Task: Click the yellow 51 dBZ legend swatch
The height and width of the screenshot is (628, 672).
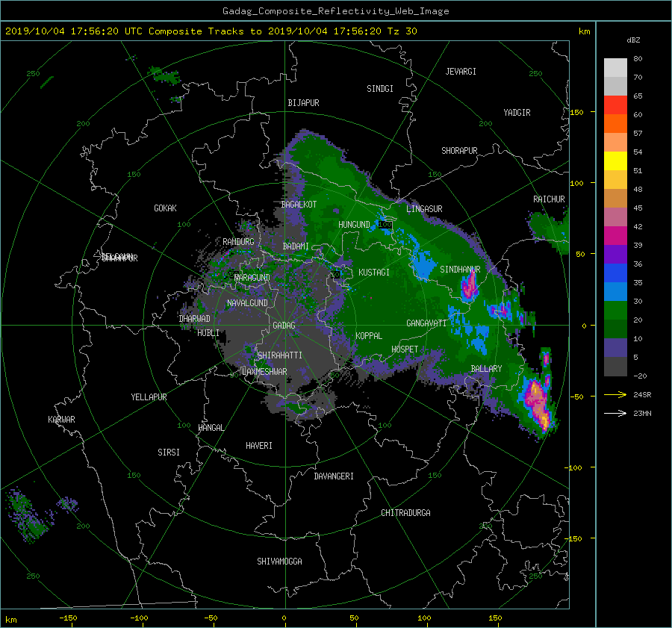Action: (615, 161)
